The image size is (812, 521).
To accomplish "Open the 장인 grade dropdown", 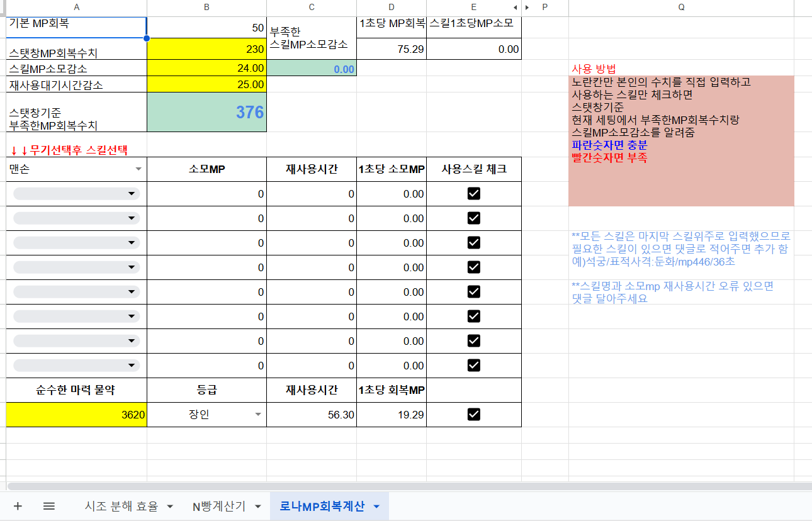I will 257,415.
